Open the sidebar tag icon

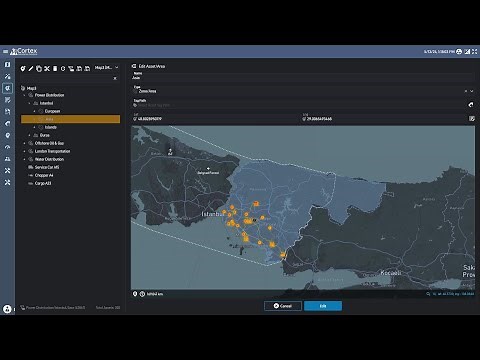click(x=7, y=123)
